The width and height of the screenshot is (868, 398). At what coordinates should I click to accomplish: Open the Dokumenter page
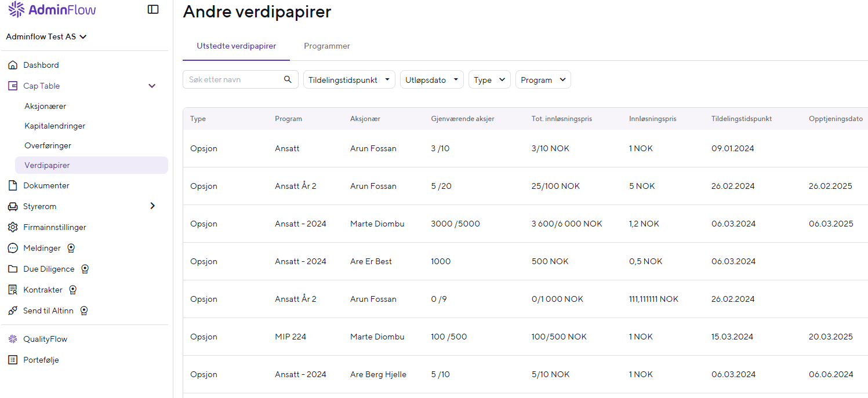tap(46, 185)
